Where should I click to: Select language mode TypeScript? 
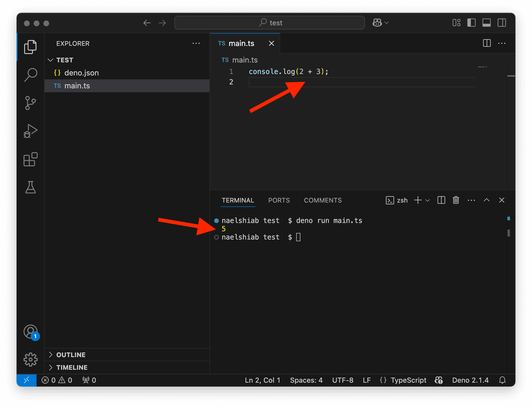[x=408, y=380]
